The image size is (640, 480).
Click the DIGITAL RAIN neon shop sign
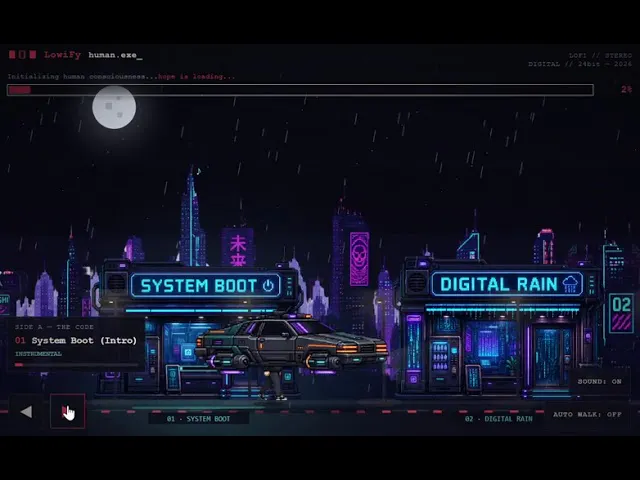[x=507, y=284]
